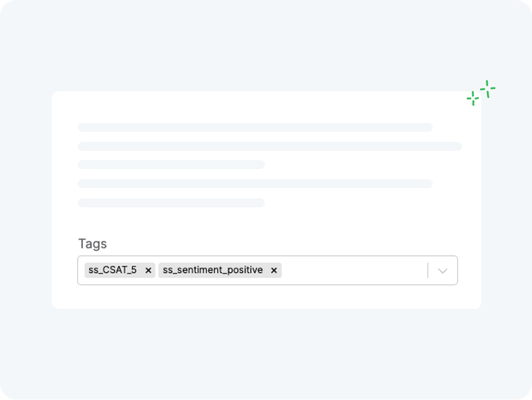Screen dimensions: 532x400
Task: Remove the ss_sentiment_positive tag
Action: (274, 270)
